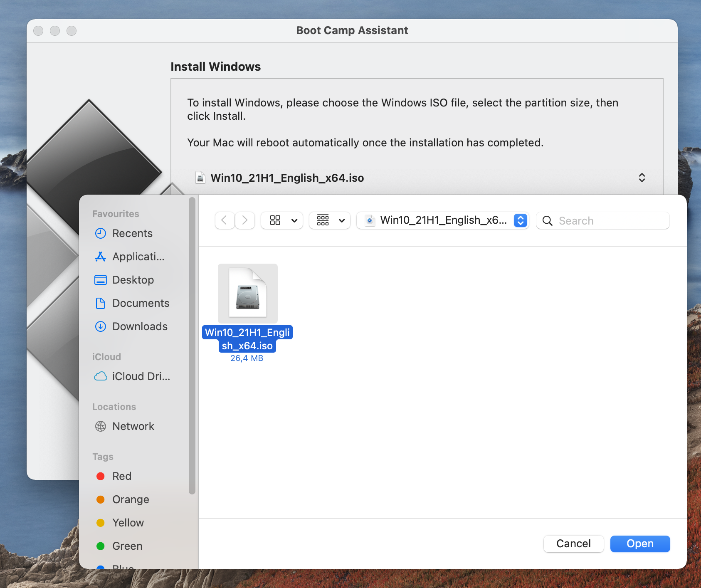Open the Win10_21H1_English_x6... location popup
The width and height of the screenshot is (701, 588).
[x=442, y=220]
